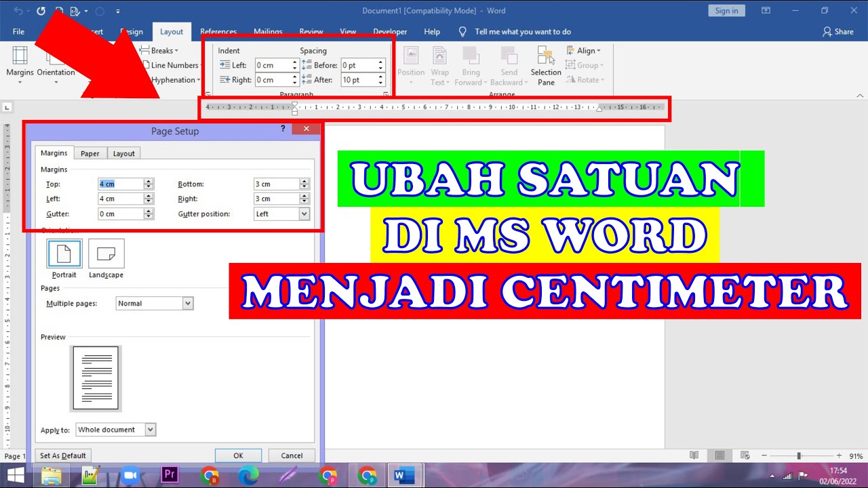Click the Indent Left input field
868x488 pixels.
click(273, 65)
